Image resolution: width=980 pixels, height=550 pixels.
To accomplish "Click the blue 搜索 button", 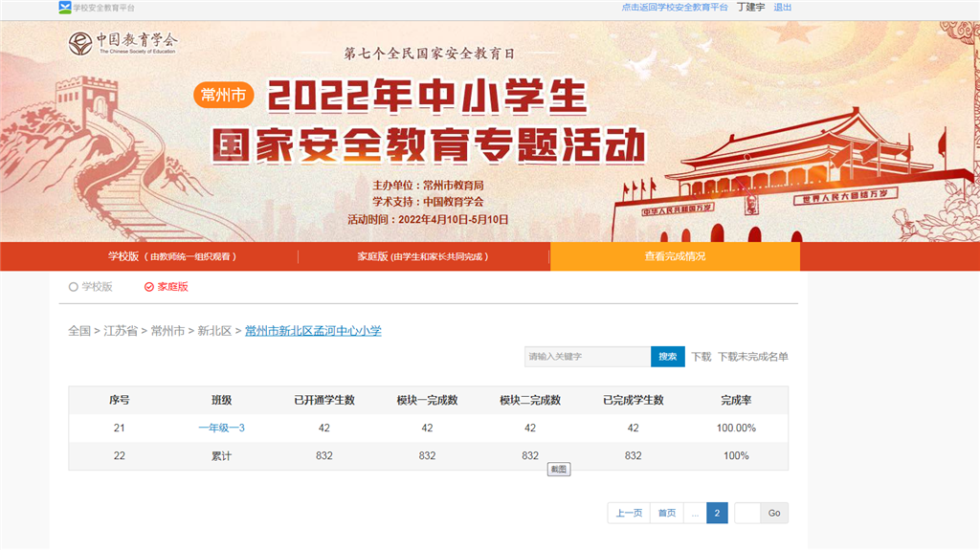I will click(x=667, y=356).
